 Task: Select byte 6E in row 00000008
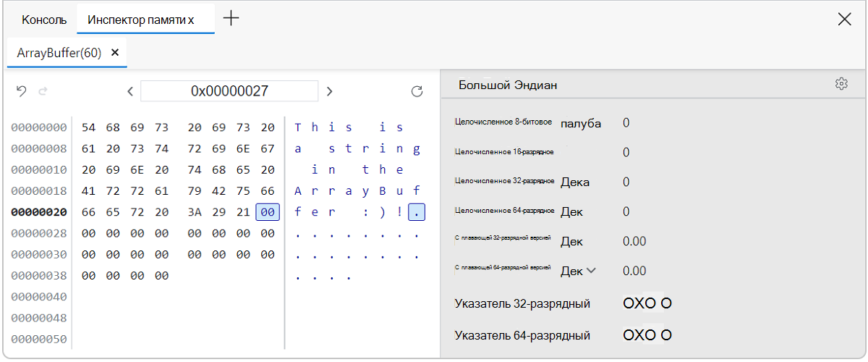click(x=244, y=149)
